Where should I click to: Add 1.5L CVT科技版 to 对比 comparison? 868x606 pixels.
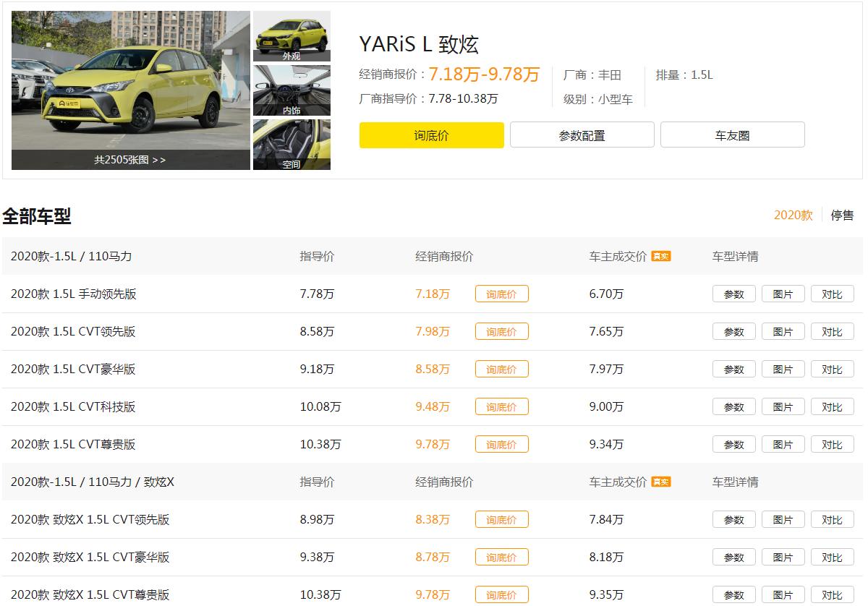coord(832,406)
